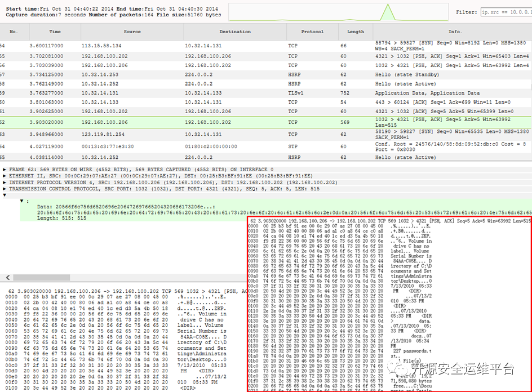Expand the TRANSMISSION CONTROL PROTOCOL row

5,189
